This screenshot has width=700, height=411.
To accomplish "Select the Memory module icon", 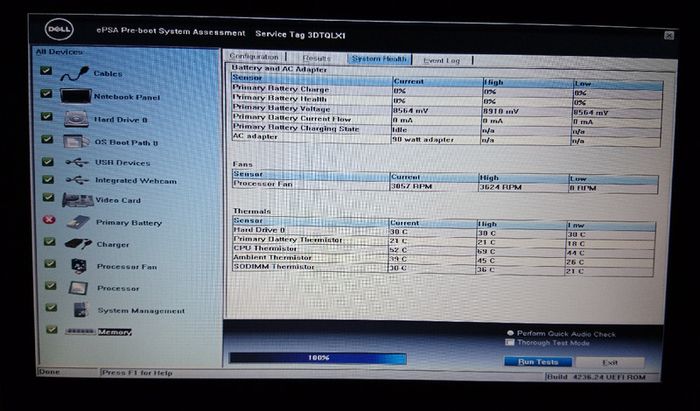I will tap(80, 332).
